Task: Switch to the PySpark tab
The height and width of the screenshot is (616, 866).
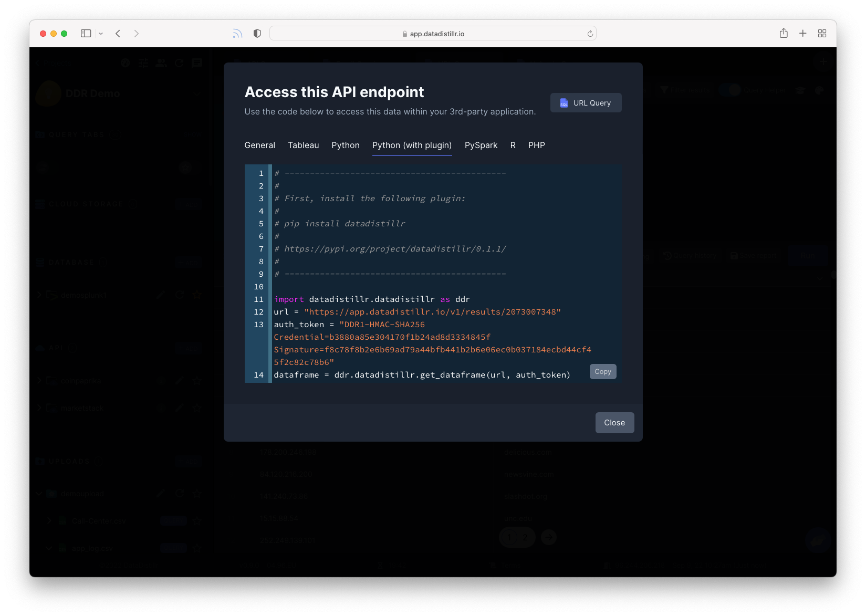Action: click(x=481, y=145)
